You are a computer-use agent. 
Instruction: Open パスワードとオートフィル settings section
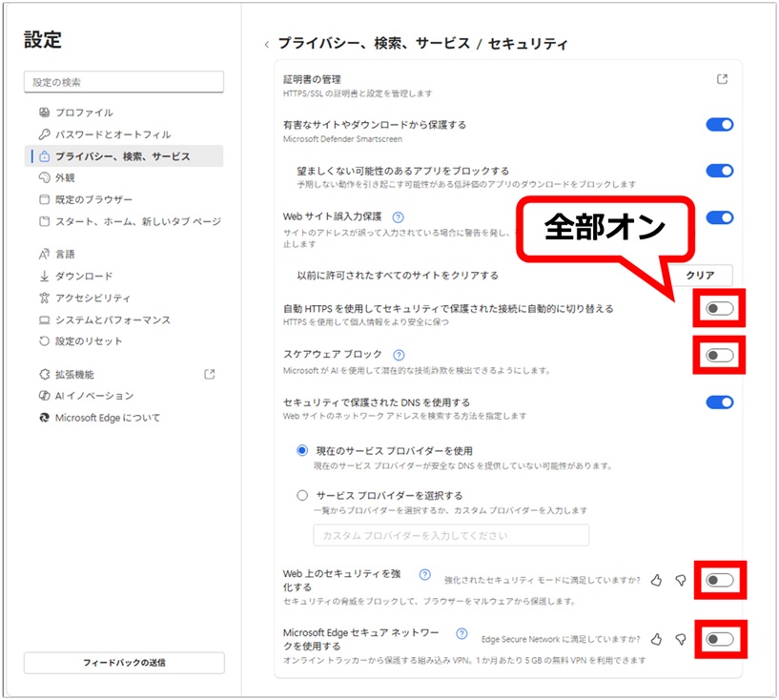pos(113,134)
